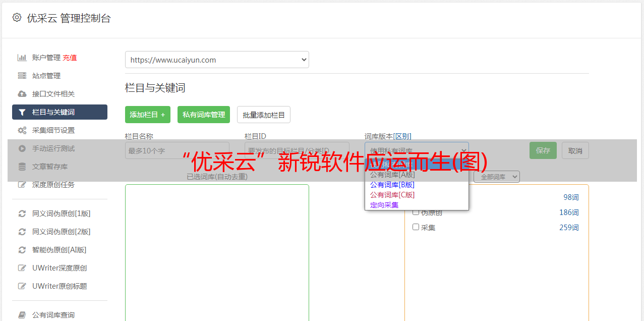
Task: Open 私有词库管理
Action: pyautogui.click(x=204, y=115)
